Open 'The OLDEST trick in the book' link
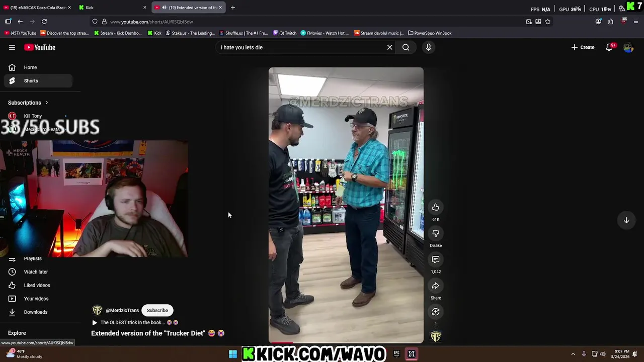Viewport: 644px width, 362px height. 135,322
